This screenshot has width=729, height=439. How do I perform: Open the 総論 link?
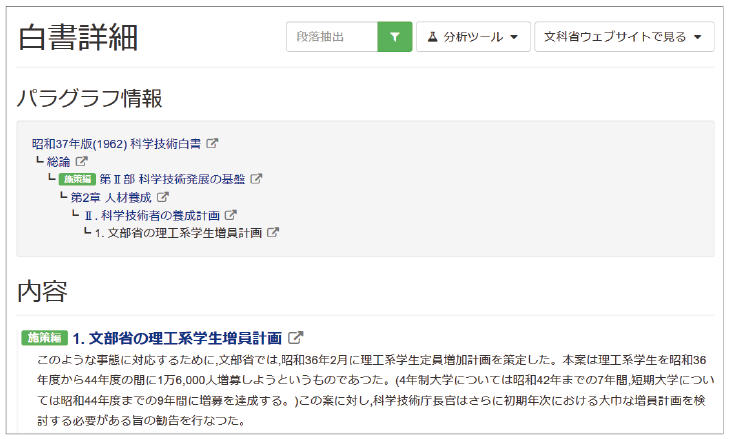click(x=59, y=161)
